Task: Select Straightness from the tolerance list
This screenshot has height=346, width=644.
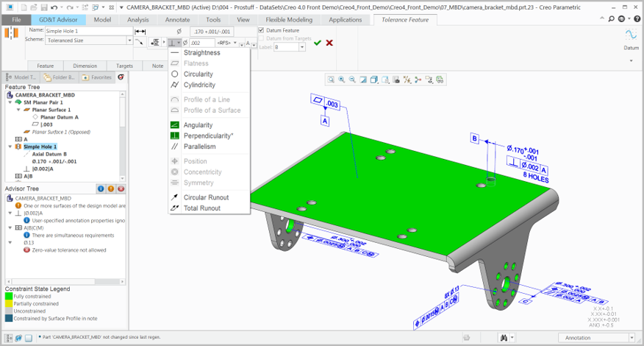Action: (x=201, y=53)
